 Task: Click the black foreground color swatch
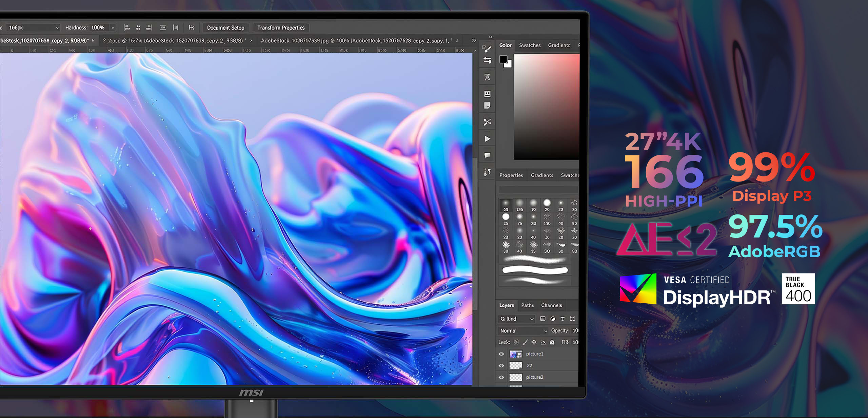503,59
